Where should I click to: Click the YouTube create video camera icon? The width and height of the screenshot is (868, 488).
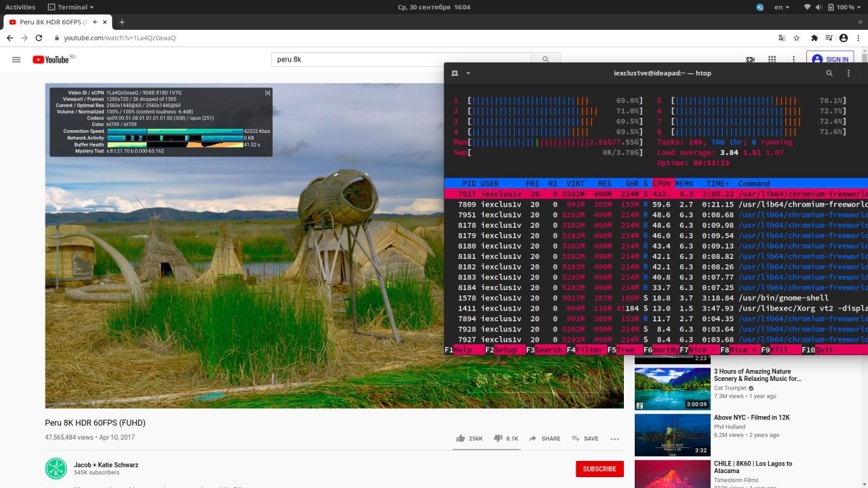(751, 60)
